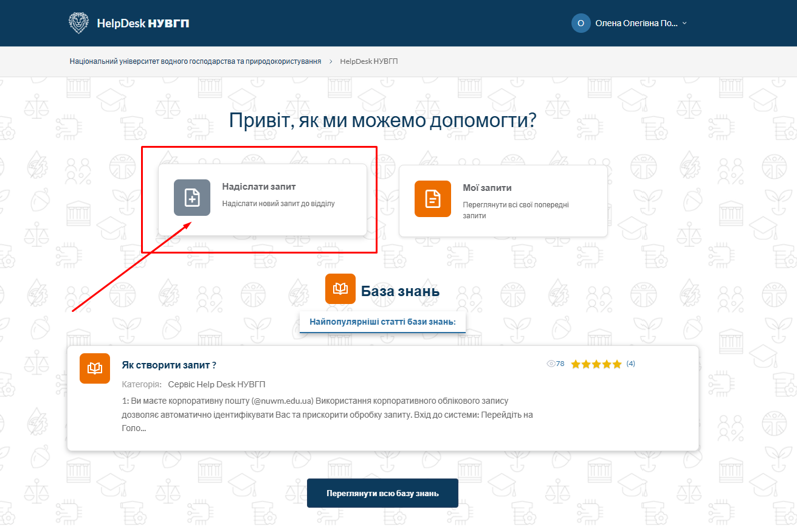Click the round user avatar with letter O
The height and width of the screenshot is (532, 797).
click(x=581, y=23)
